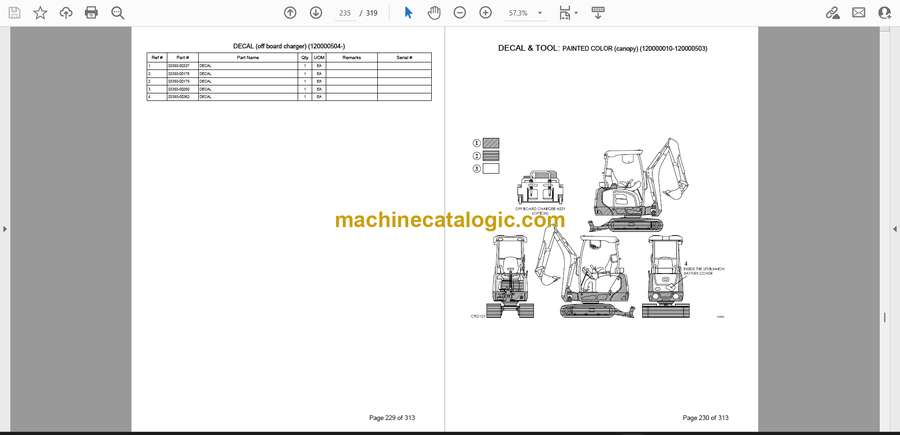Screen dimensions: 900x435
Task: Click the vertical scrollbar thumb
Action: coord(885,317)
